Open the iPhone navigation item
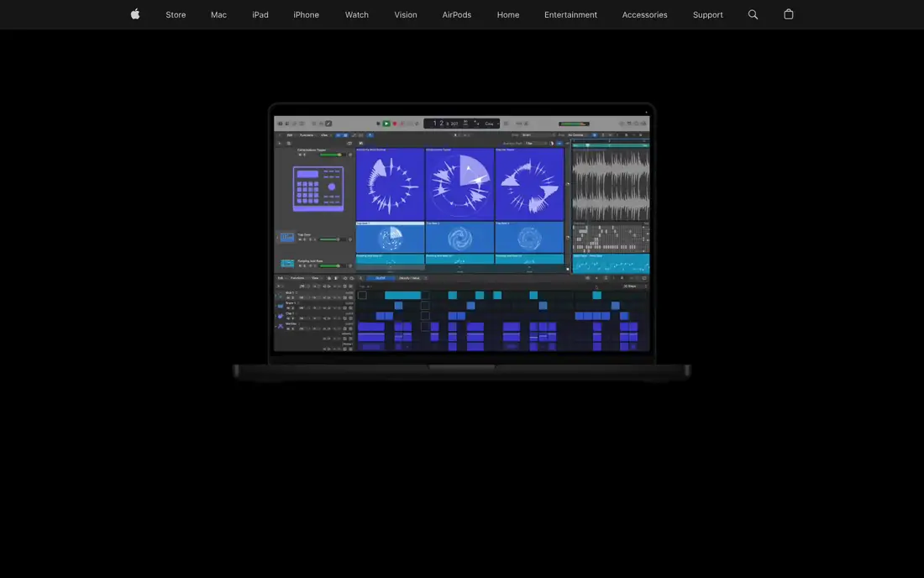924x578 pixels. point(306,15)
